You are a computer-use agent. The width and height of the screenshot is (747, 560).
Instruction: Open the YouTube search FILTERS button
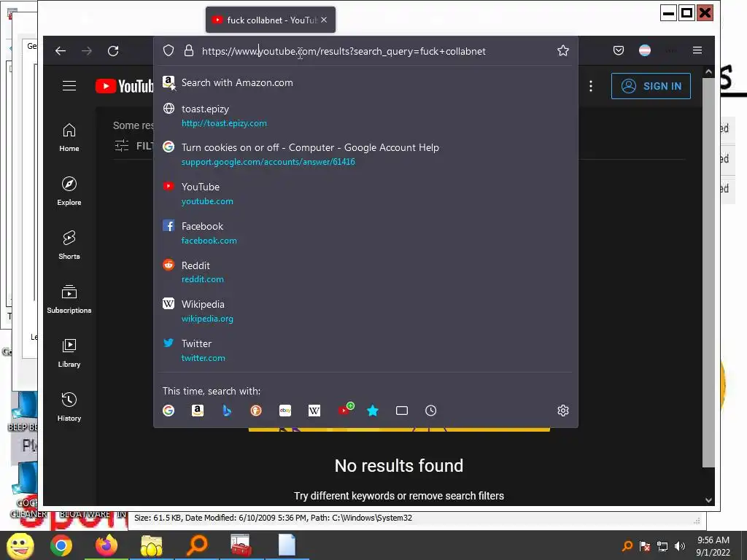pyautogui.click(x=134, y=146)
